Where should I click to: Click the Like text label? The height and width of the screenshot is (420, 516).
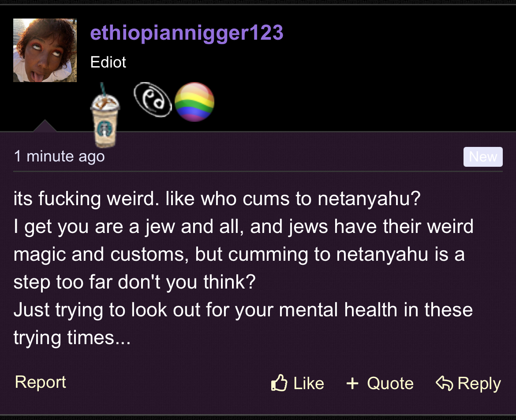(309, 383)
